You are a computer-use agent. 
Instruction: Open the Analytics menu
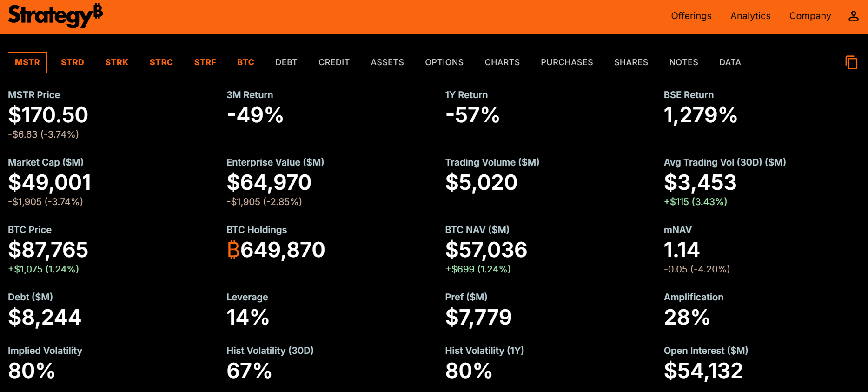coord(750,16)
